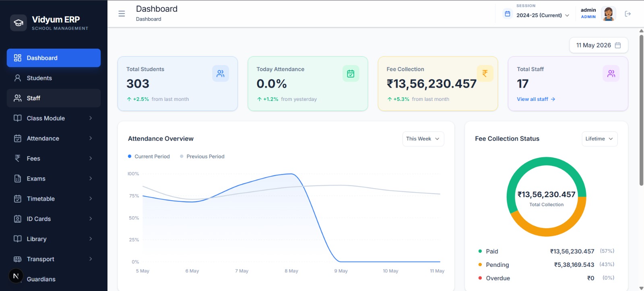The width and height of the screenshot is (644, 291).
Task: Go to Students in the sidebar
Action: tap(54, 78)
